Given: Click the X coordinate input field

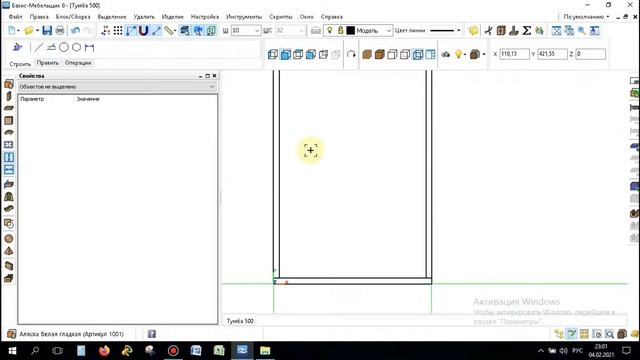Looking at the screenshot, I should pyautogui.click(x=514, y=54).
